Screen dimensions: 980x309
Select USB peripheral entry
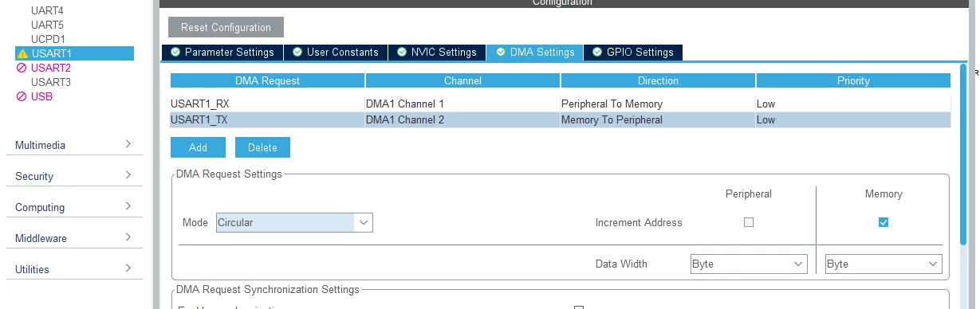pos(41,96)
